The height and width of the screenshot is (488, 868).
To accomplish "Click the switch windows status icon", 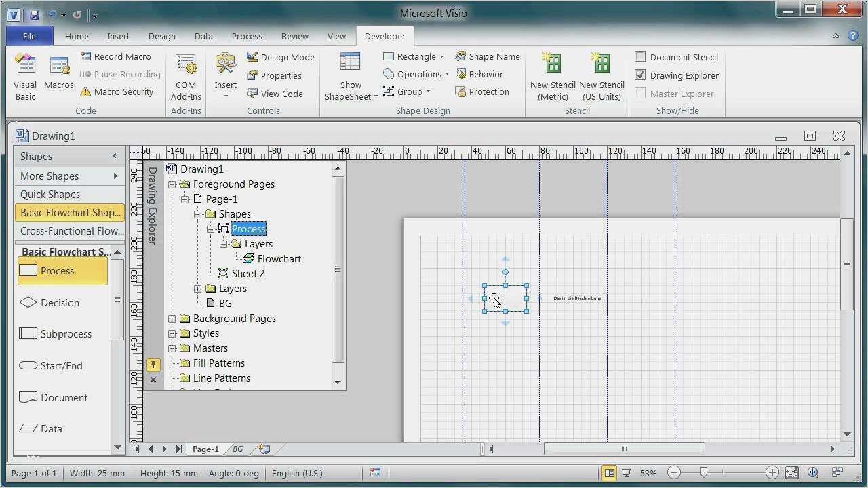I will [837, 472].
